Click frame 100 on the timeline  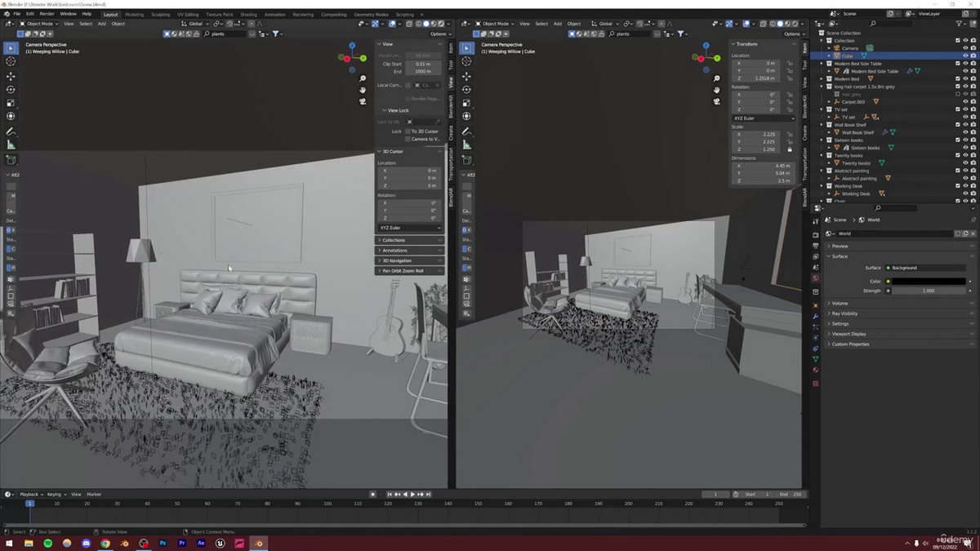[x=328, y=503]
